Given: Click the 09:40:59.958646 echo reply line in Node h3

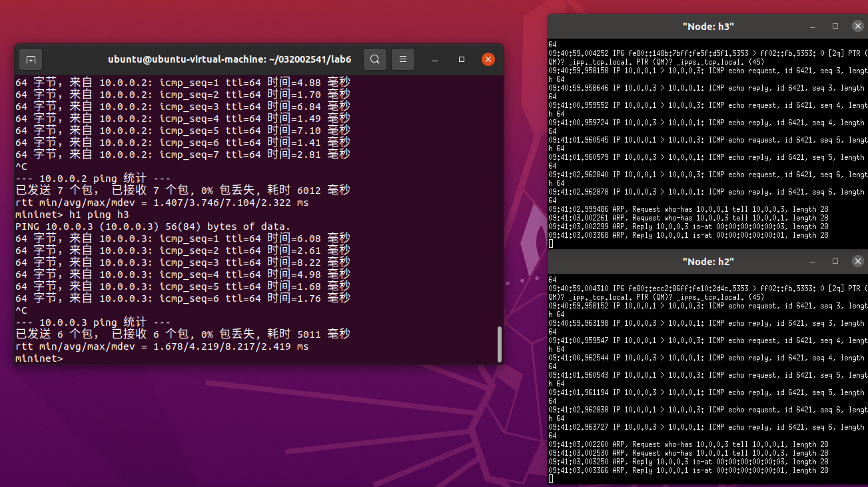Looking at the screenshot, I should coord(708,92).
